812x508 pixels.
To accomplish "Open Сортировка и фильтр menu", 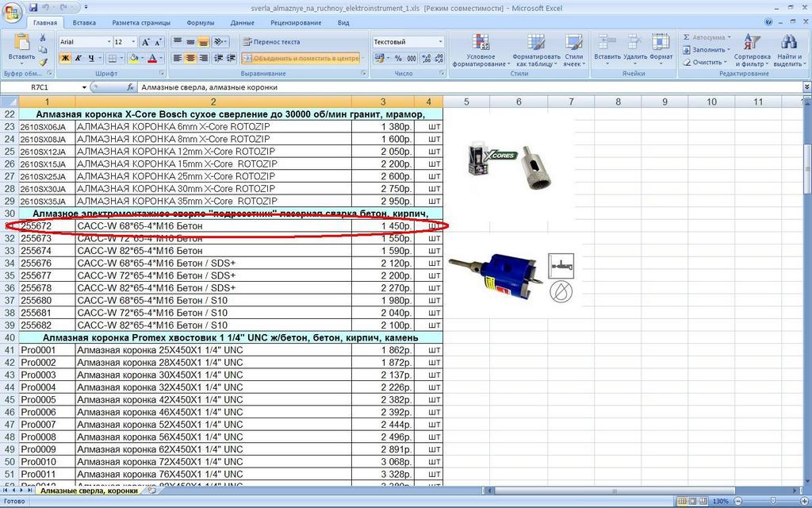I will (752, 50).
